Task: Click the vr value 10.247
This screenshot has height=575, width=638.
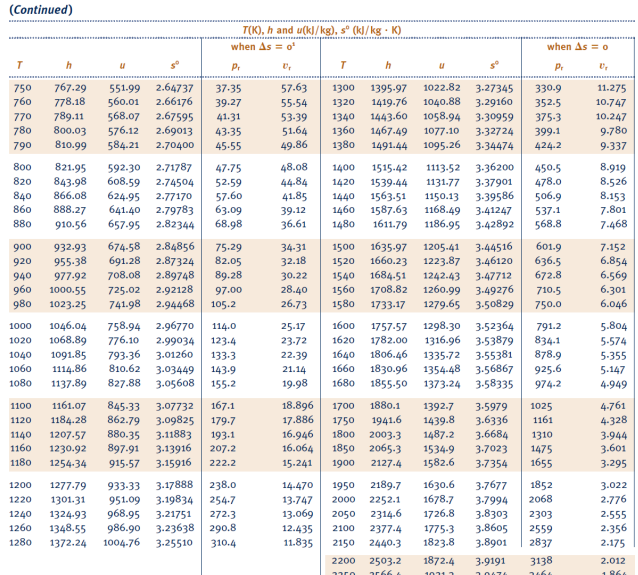Action: 612,116
